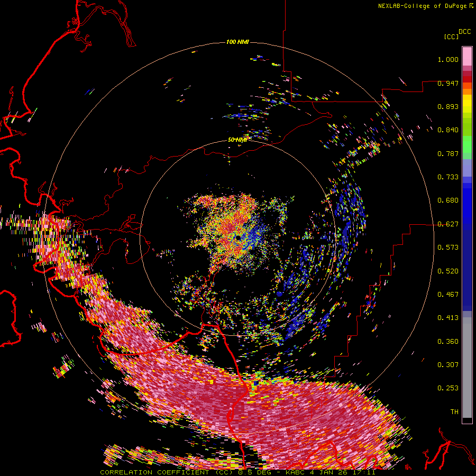Click the 0.947 color scale value

(x=448, y=83)
